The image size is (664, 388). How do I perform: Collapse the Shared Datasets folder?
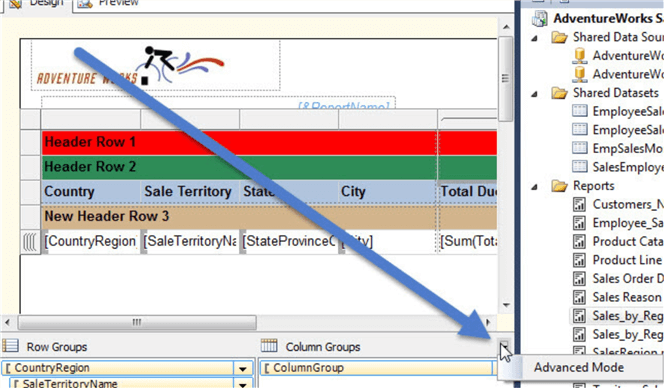point(535,94)
